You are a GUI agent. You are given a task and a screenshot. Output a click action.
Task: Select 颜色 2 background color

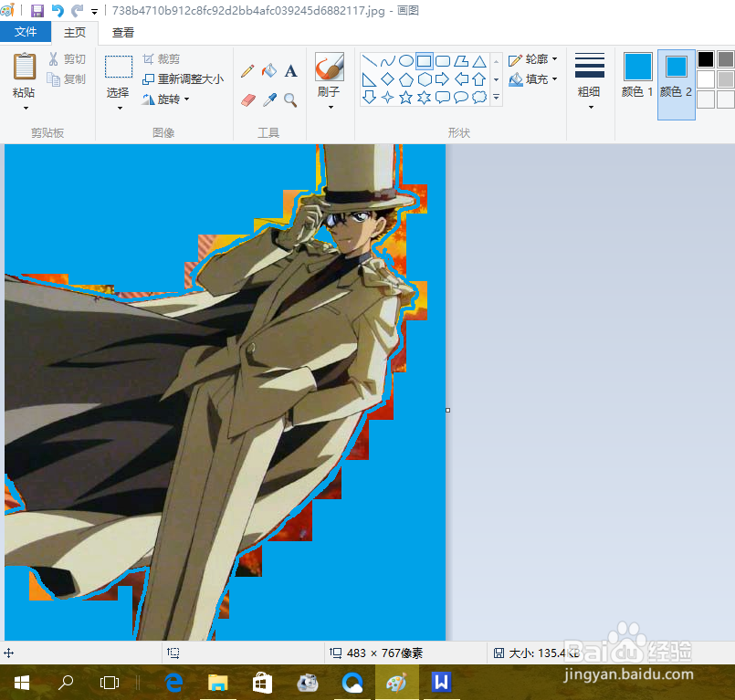[x=677, y=84]
